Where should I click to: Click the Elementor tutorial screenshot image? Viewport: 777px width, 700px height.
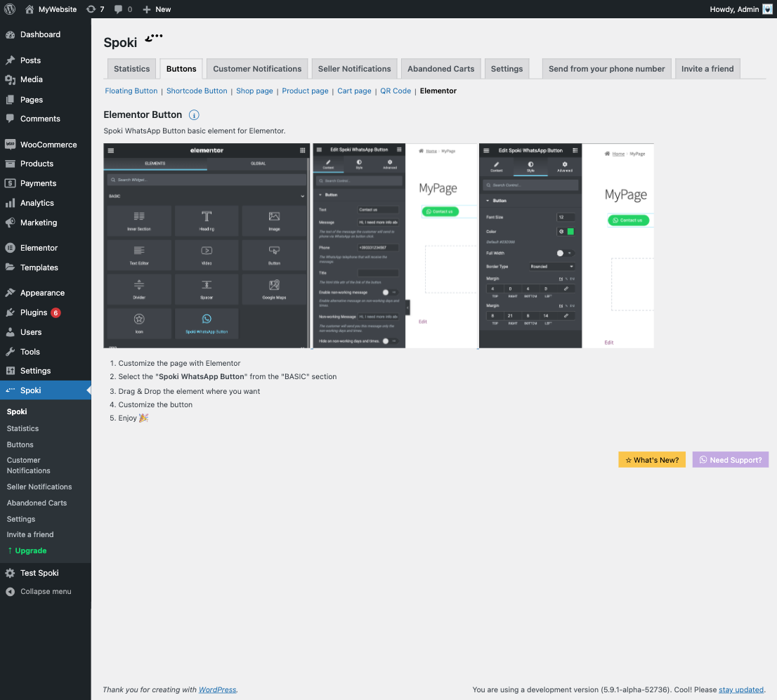coord(379,246)
